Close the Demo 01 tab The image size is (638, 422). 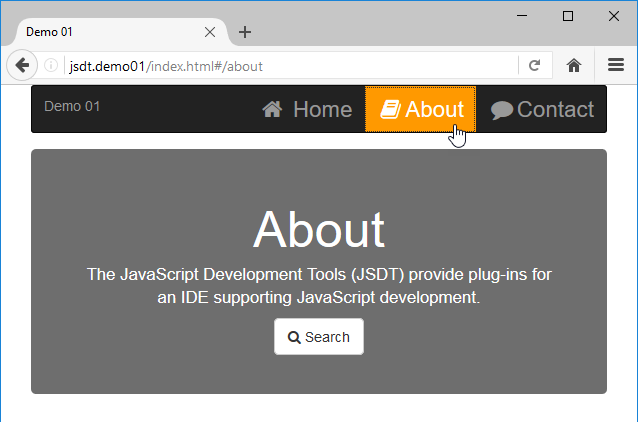210,32
